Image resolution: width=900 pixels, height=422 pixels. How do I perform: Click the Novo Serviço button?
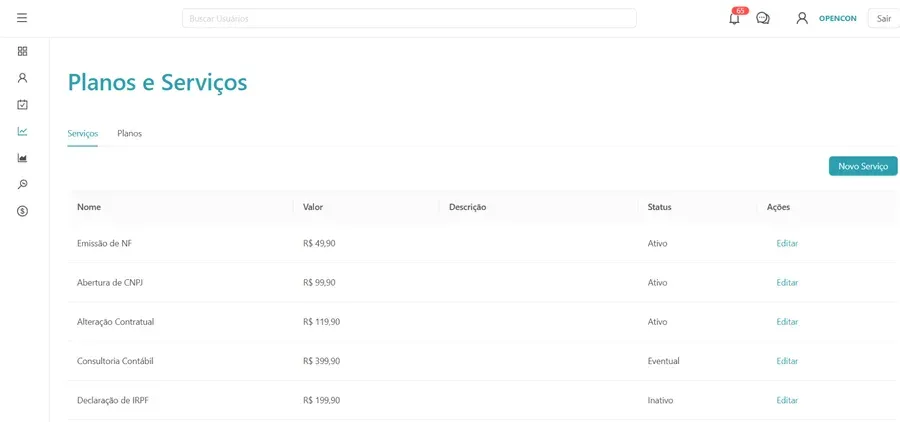pyautogui.click(x=863, y=167)
